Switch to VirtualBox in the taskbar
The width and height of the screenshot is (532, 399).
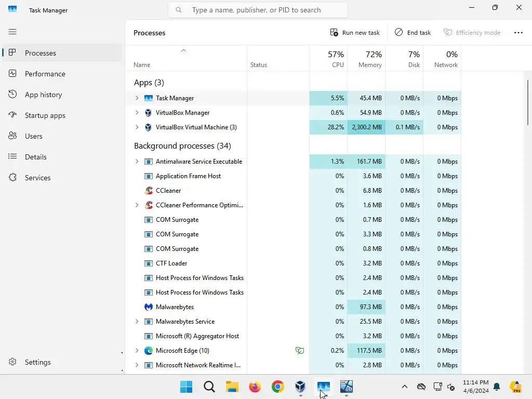[300, 387]
